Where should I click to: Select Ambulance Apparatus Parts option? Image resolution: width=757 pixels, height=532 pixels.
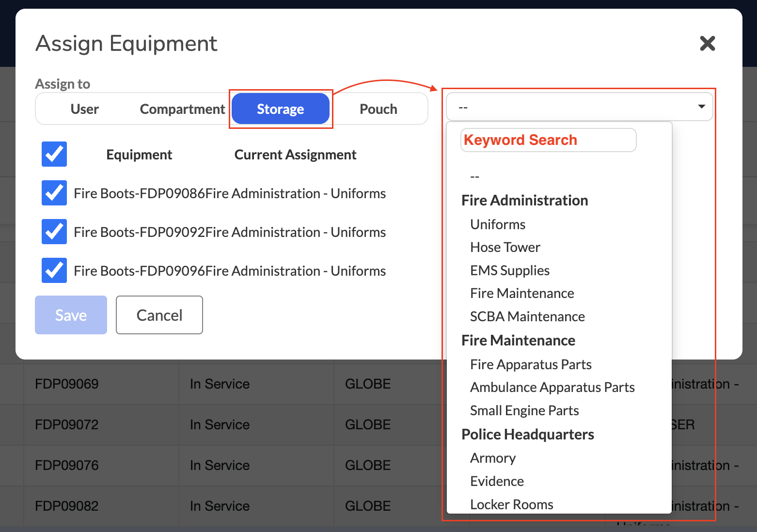pyautogui.click(x=552, y=387)
